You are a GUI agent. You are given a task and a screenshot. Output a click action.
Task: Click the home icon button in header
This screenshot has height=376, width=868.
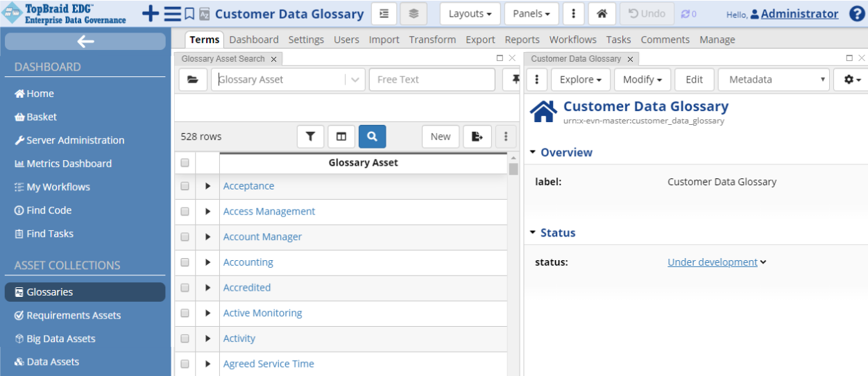tap(602, 14)
